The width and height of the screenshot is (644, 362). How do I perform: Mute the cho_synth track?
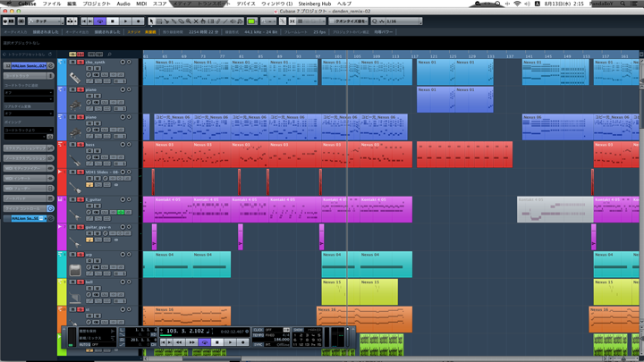point(72,63)
